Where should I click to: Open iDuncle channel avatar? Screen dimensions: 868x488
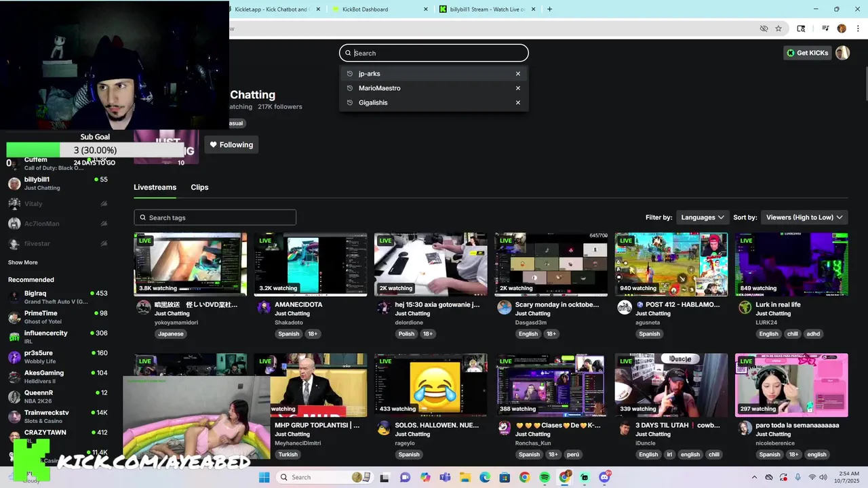tap(625, 428)
